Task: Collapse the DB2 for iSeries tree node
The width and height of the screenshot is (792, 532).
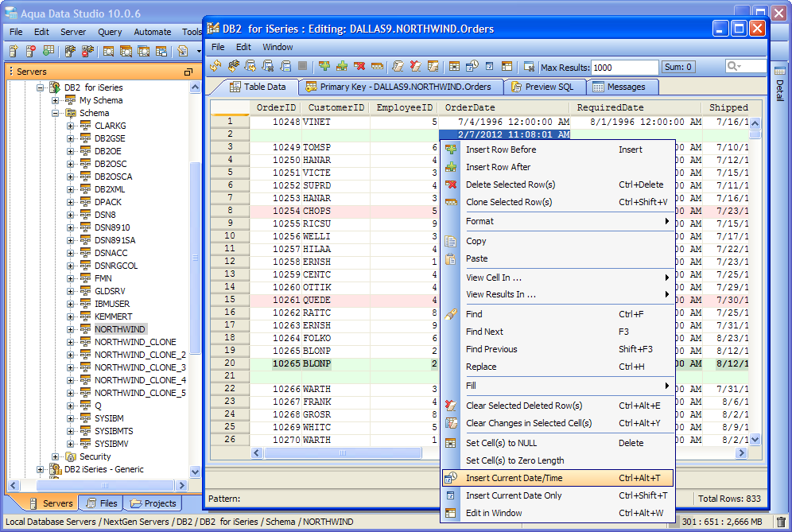Action: [40, 87]
